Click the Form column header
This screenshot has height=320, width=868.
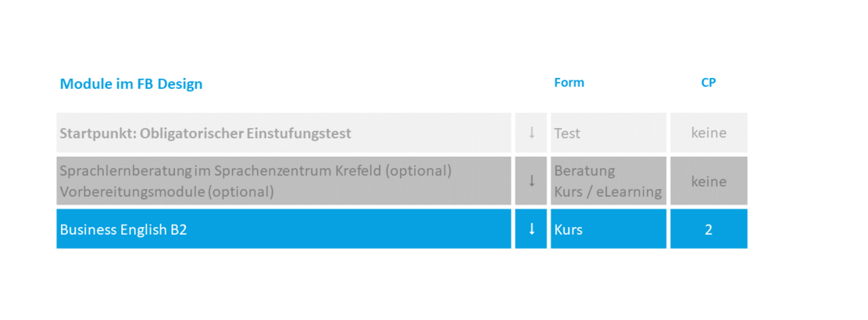569,83
